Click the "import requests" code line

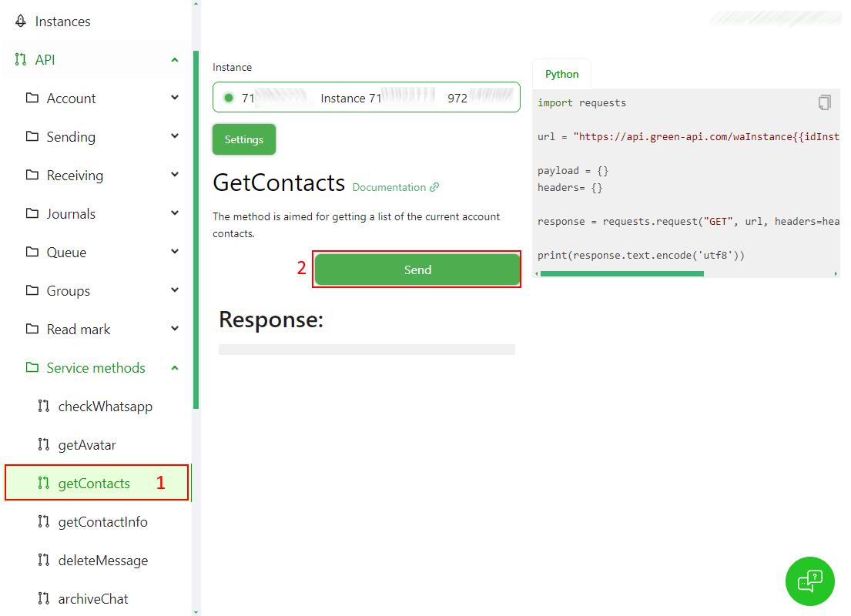click(581, 102)
